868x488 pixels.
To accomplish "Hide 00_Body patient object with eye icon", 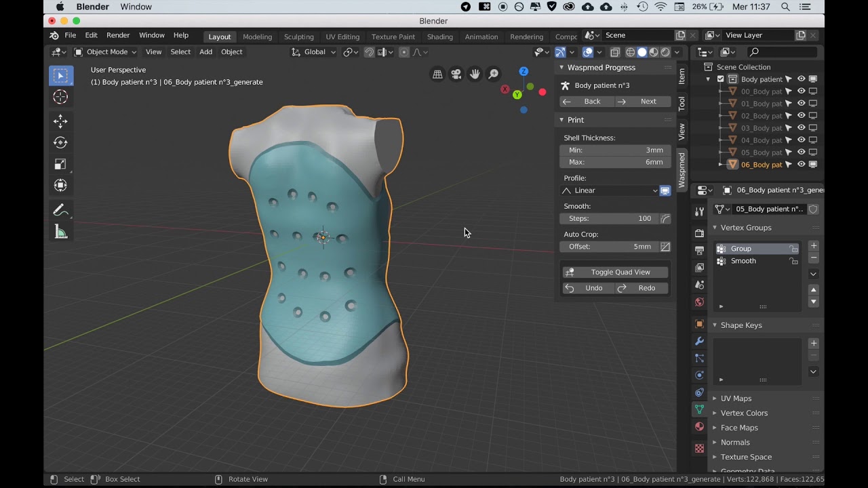I will click(x=801, y=91).
